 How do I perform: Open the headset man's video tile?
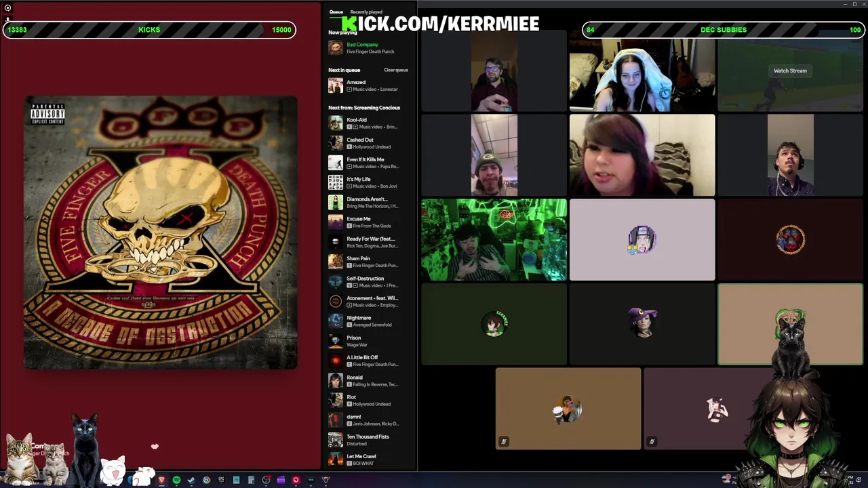pos(790,155)
